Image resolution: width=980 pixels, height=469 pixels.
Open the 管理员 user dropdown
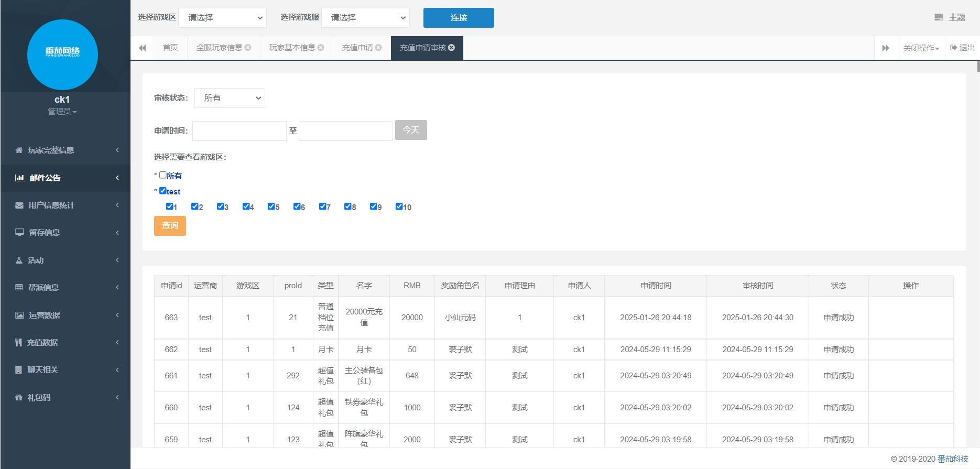coord(62,112)
